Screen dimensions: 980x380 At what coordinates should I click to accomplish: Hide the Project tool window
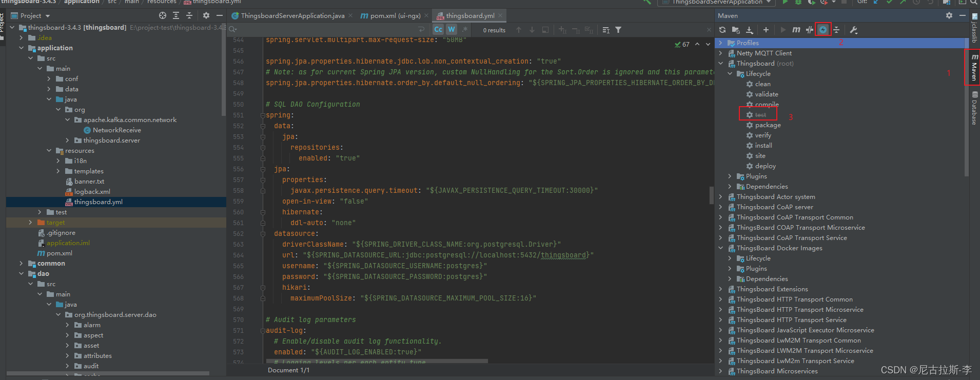click(220, 15)
